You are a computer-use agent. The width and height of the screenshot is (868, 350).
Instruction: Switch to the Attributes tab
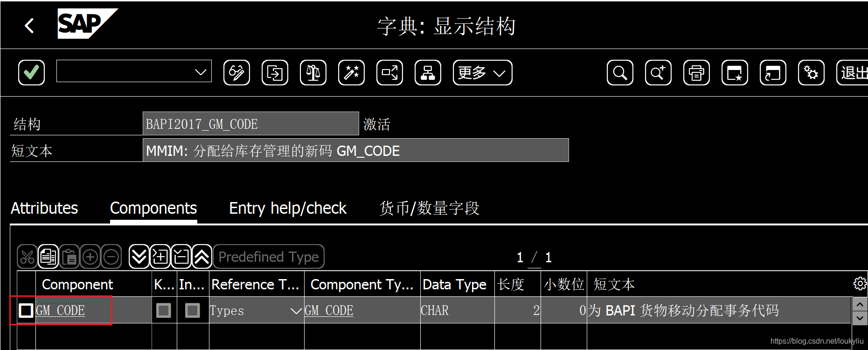(x=44, y=208)
